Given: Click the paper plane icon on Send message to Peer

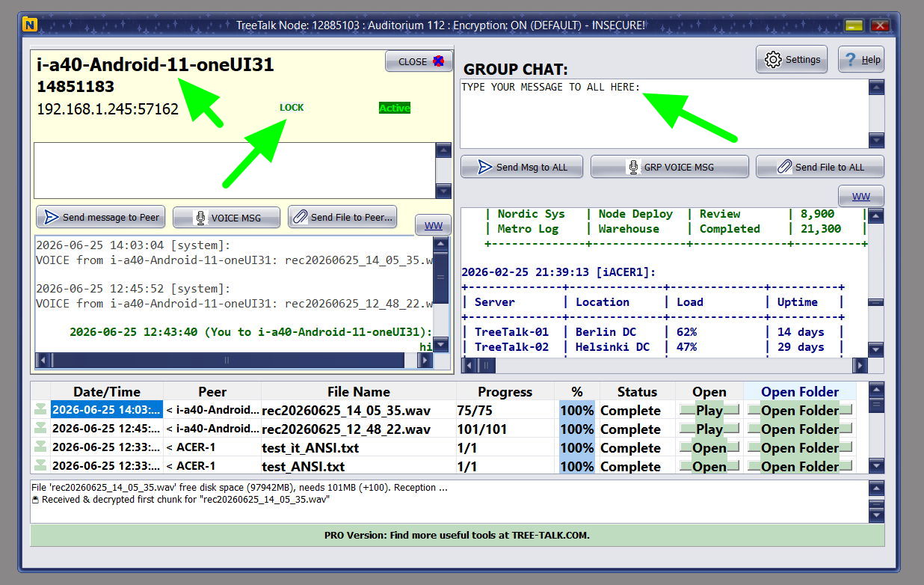Looking at the screenshot, I should [52, 218].
